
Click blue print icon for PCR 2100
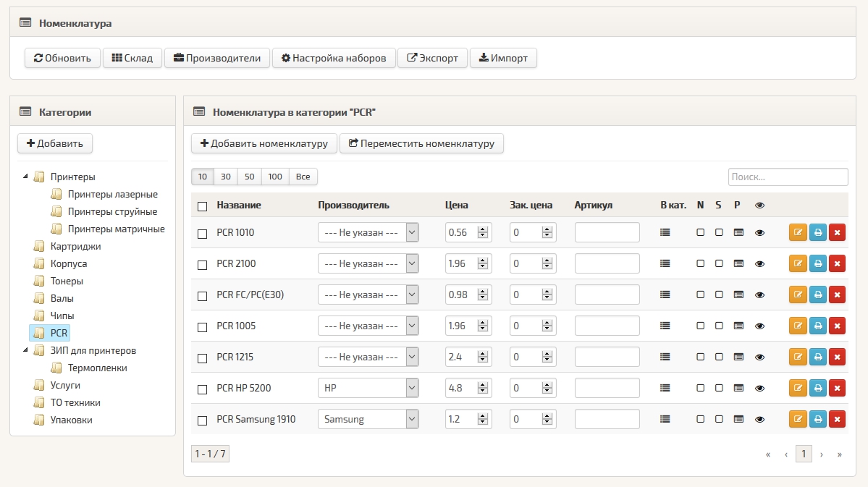pyautogui.click(x=817, y=263)
